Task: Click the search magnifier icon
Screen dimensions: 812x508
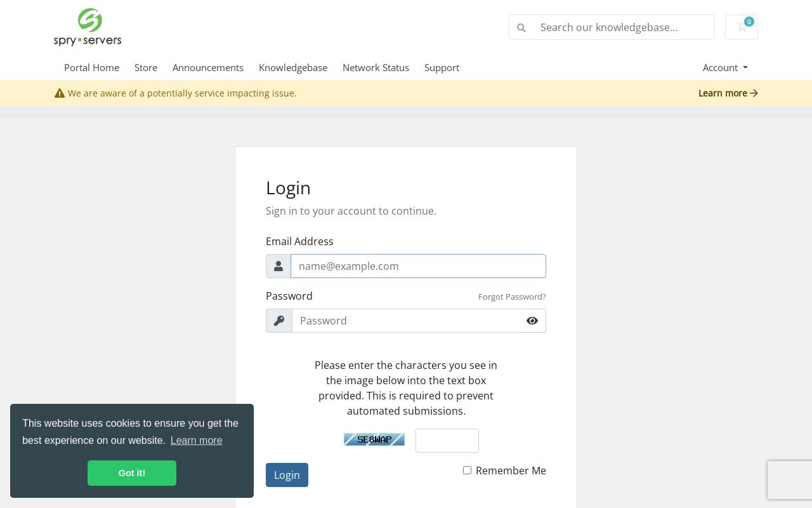Action: (x=521, y=27)
